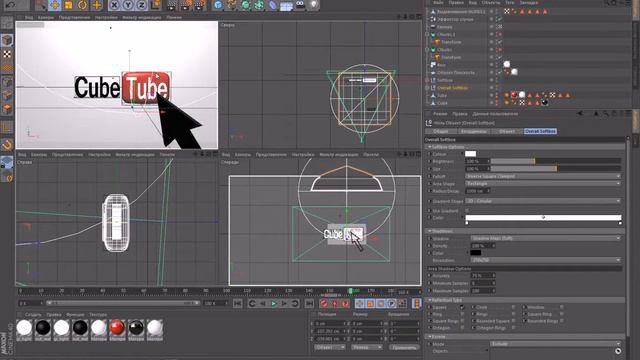The height and width of the screenshot is (360, 640).
Task: Open Создать menu in material manager
Action: [x=33, y=315]
